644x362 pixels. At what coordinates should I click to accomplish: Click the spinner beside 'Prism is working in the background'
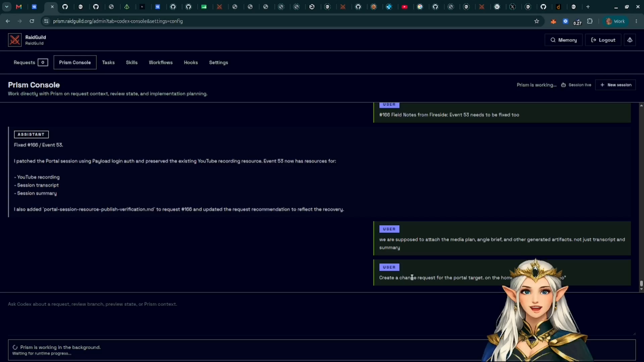(x=15, y=347)
